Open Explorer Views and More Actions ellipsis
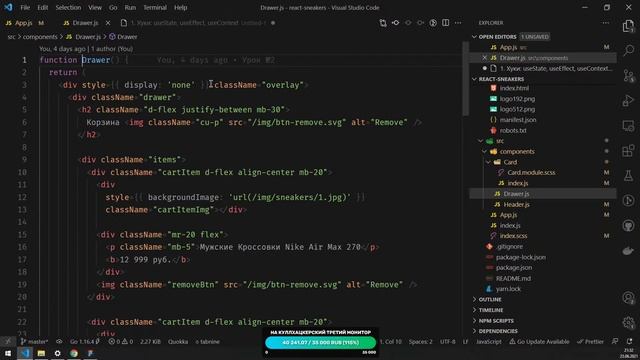 click(x=606, y=23)
